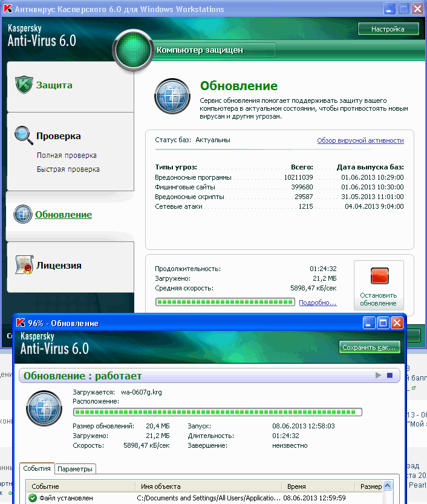Screen dimensions: 427x504
Task: Click Сетевые атаки threat row
Action: [279, 206]
